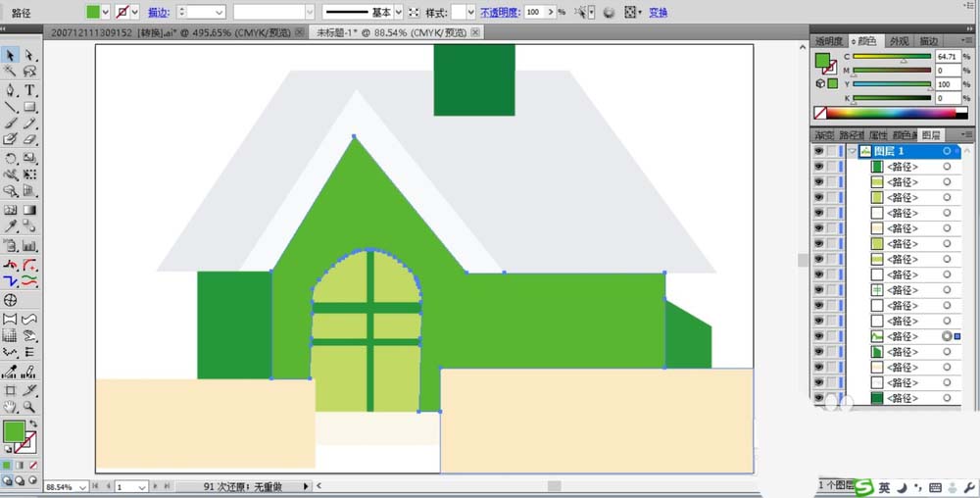The width and height of the screenshot is (980, 498).
Task: Toggle the lock box for 图层 1
Action: point(832,151)
